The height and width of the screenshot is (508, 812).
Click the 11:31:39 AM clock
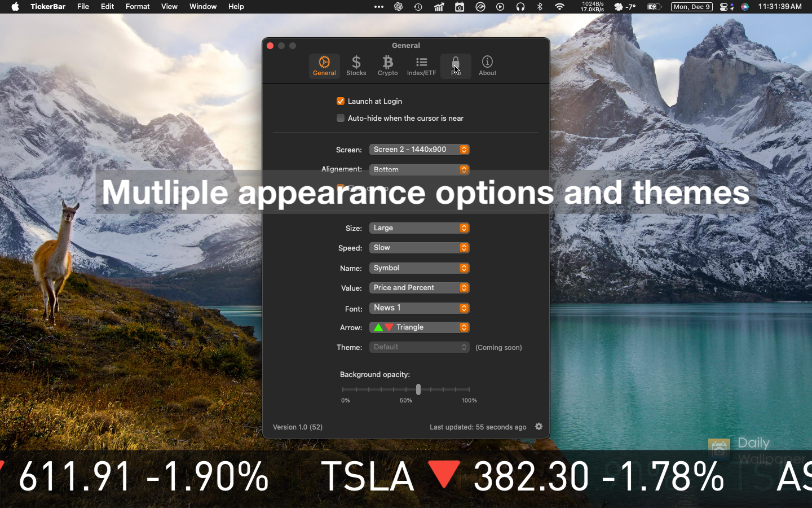[x=780, y=7]
